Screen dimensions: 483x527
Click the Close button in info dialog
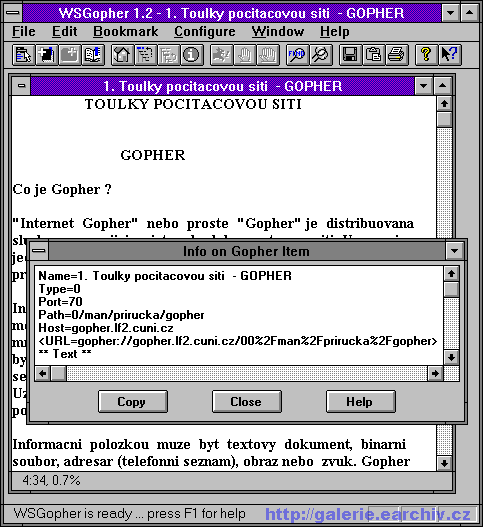point(246,401)
